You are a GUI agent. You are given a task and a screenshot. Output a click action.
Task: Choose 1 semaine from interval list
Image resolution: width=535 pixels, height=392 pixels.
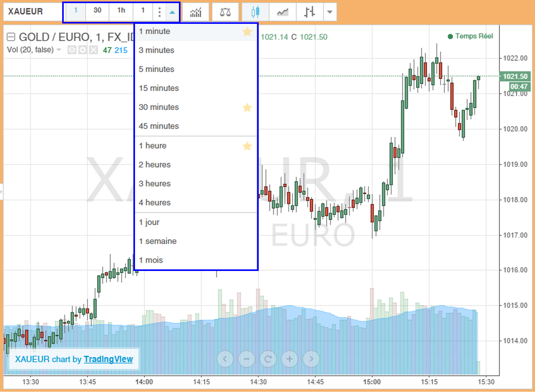(196, 241)
